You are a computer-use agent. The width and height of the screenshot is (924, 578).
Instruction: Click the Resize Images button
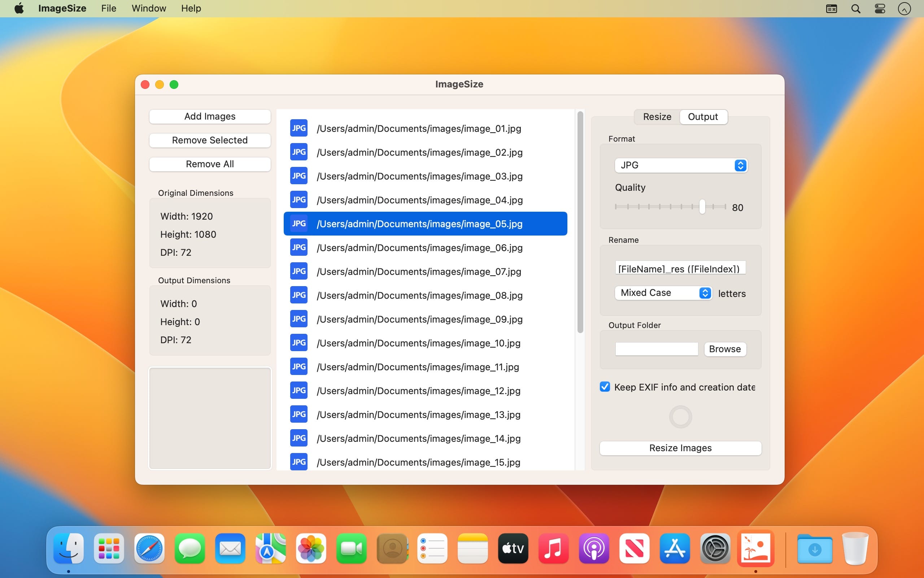(x=680, y=448)
